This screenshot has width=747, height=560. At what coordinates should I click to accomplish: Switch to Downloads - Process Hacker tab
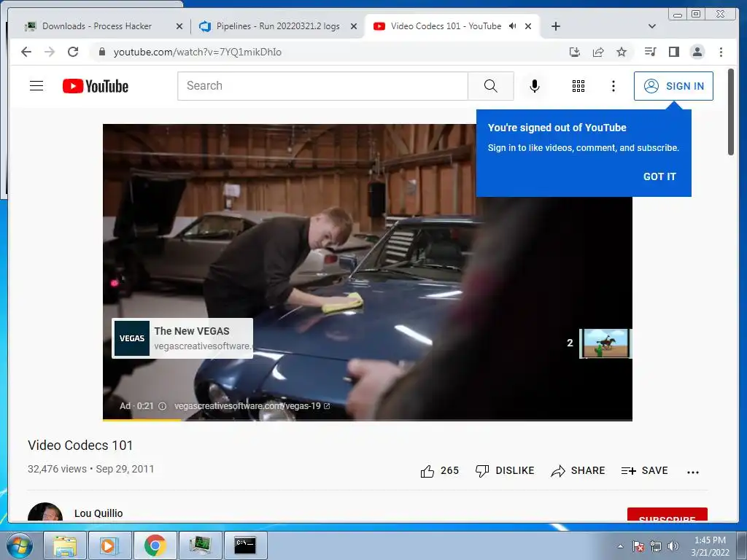pos(97,26)
